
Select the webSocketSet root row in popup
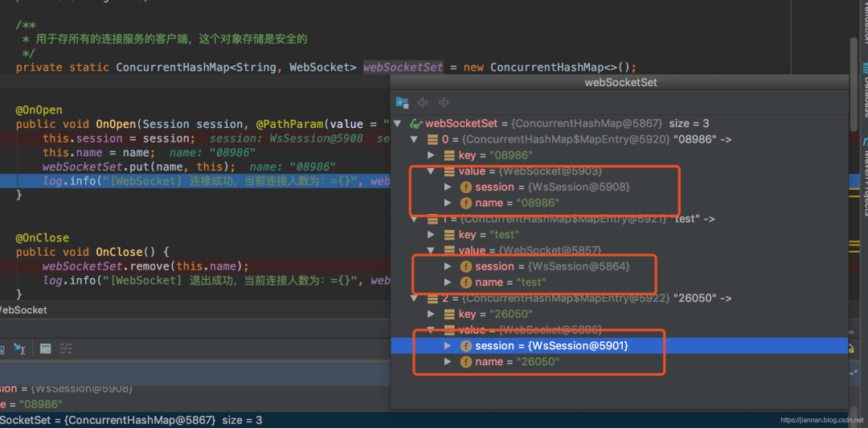point(619,124)
